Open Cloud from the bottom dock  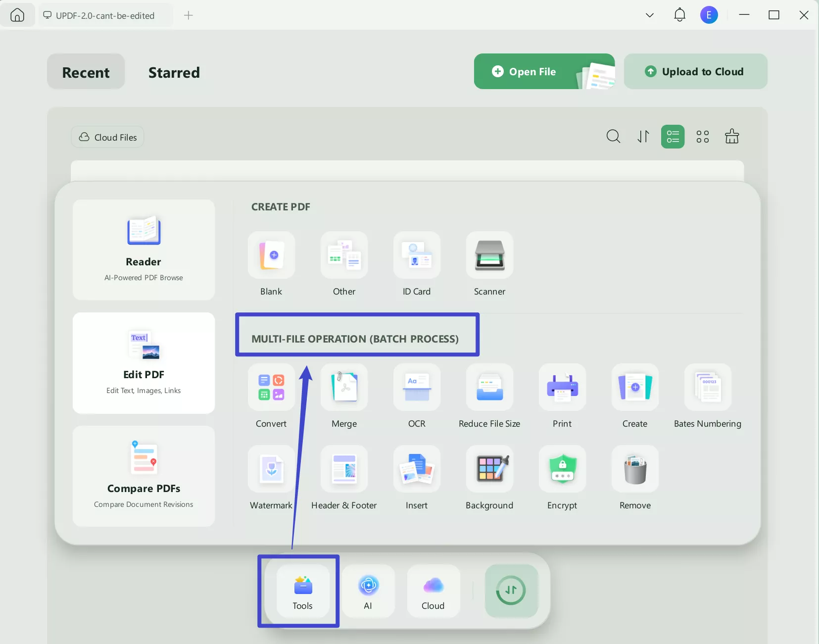tap(433, 591)
